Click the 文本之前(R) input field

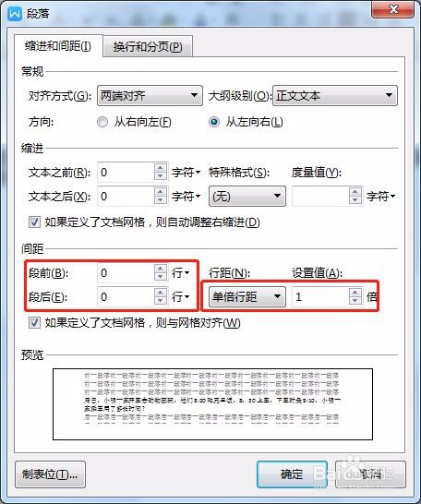(x=126, y=173)
